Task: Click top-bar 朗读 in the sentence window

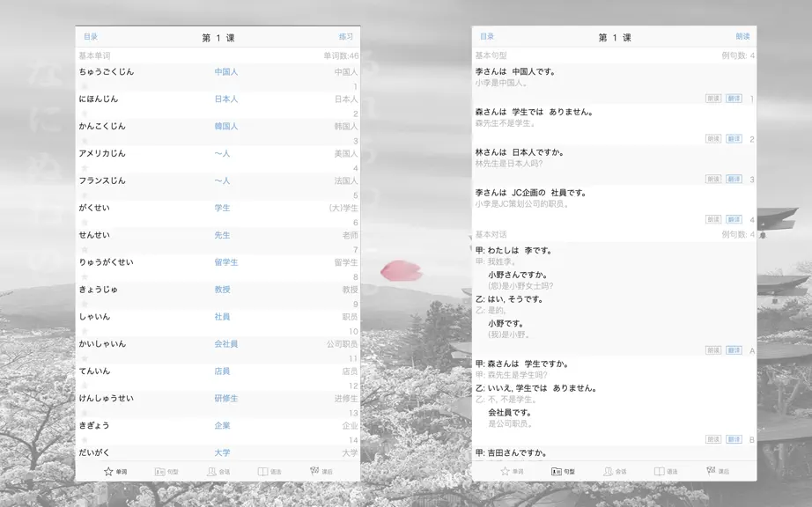Action: (x=742, y=37)
